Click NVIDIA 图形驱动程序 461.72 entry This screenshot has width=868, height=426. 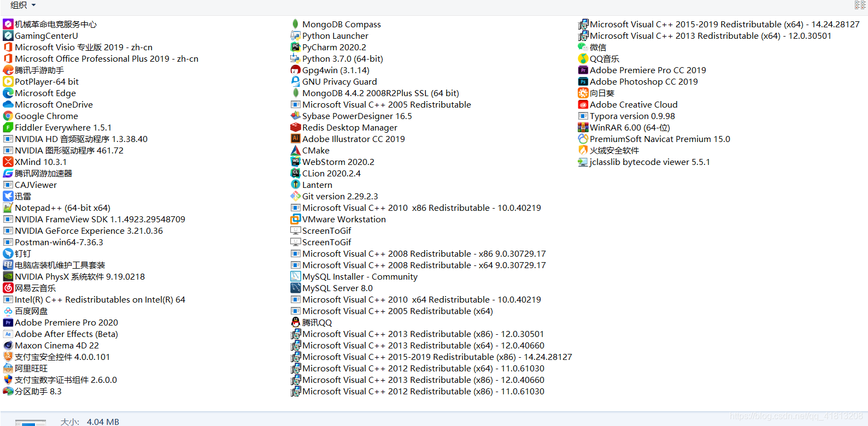[x=63, y=150]
